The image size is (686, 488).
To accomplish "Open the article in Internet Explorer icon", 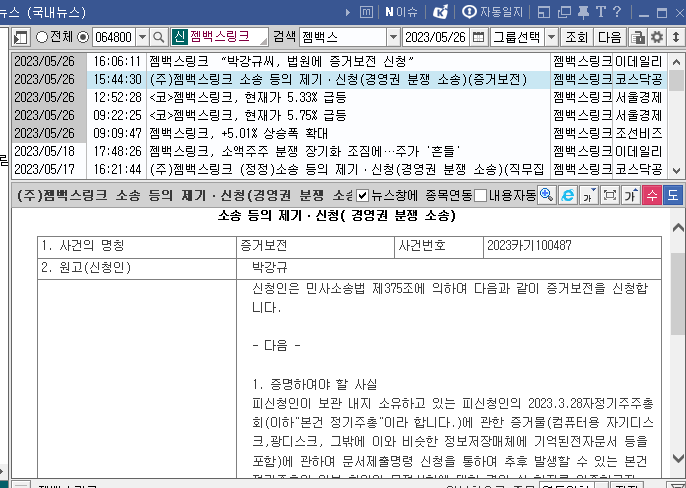I will pyautogui.click(x=567, y=195).
